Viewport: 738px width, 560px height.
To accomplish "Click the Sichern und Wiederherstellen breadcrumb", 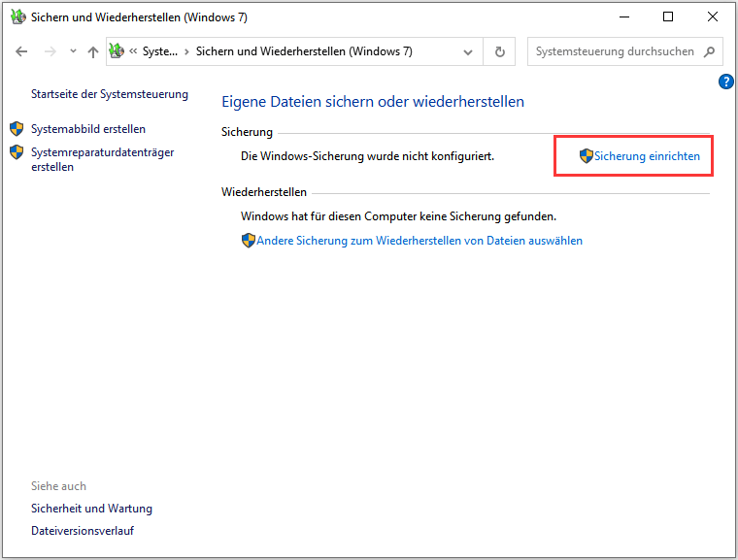I will click(x=304, y=51).
